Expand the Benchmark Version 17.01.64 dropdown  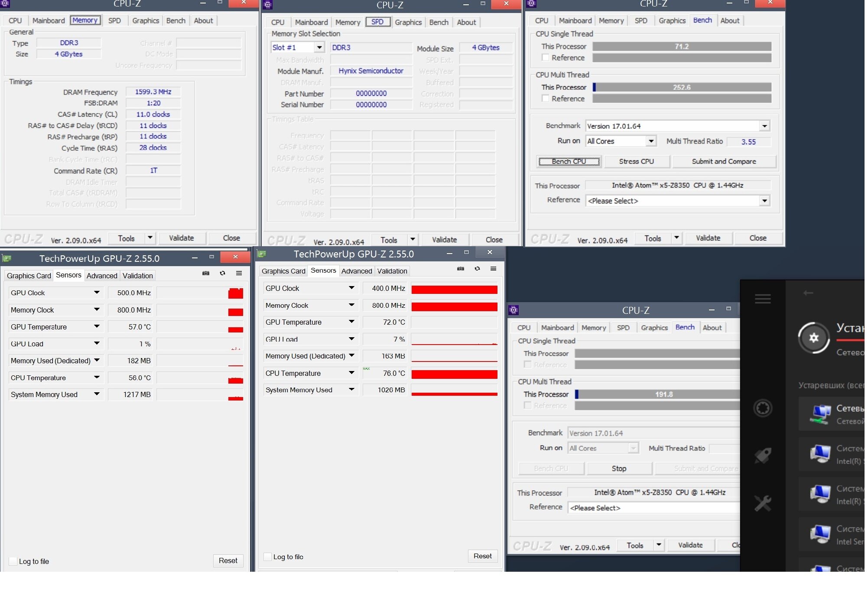[x=764, y=126]
